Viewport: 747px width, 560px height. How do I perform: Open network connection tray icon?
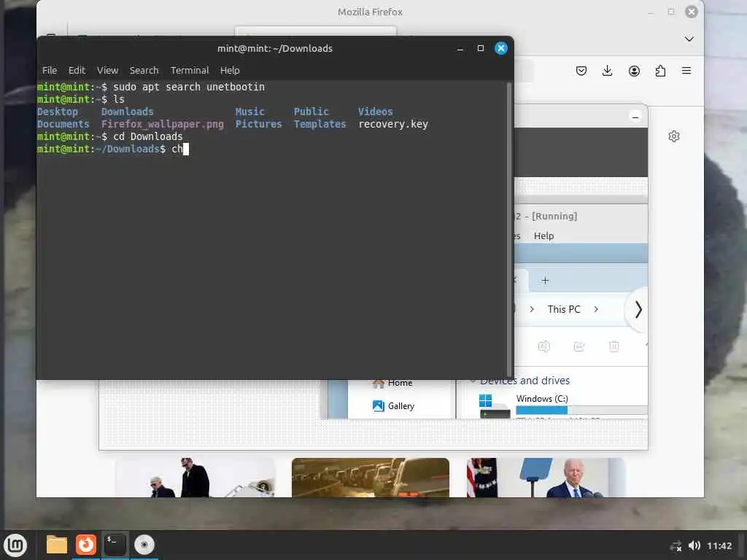pos(676,545)
